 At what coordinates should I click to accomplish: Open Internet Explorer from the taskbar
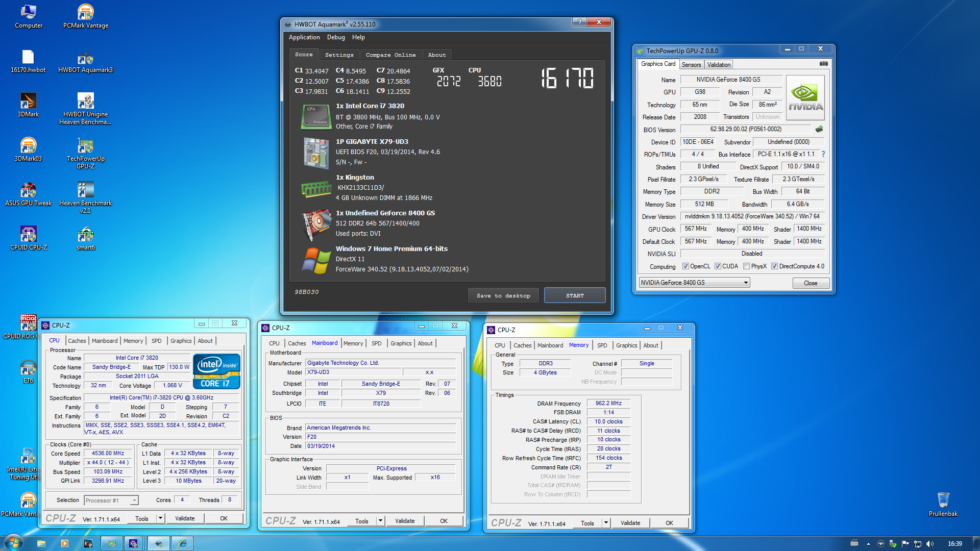[x=182, y=543]
